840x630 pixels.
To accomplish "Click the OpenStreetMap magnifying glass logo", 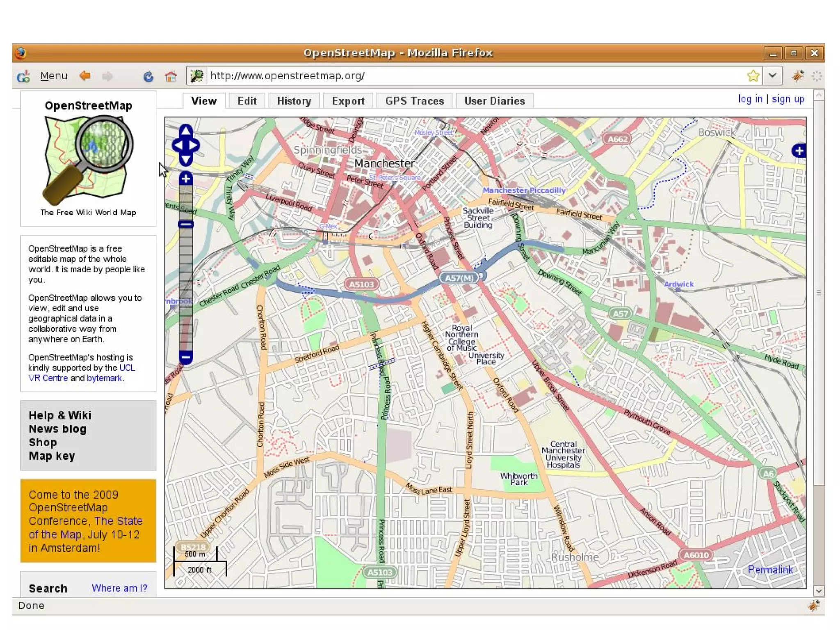I will (88, 160).
